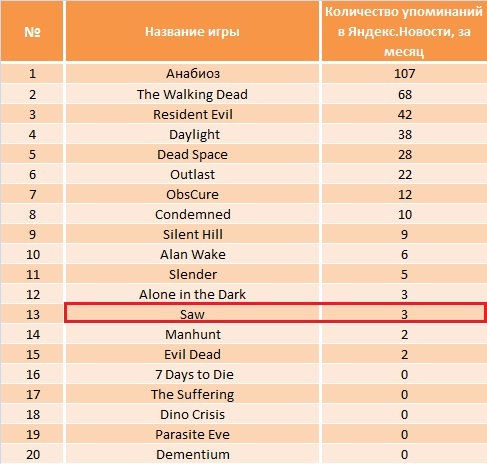Select the highlighted 'Saw' cell

192,314
